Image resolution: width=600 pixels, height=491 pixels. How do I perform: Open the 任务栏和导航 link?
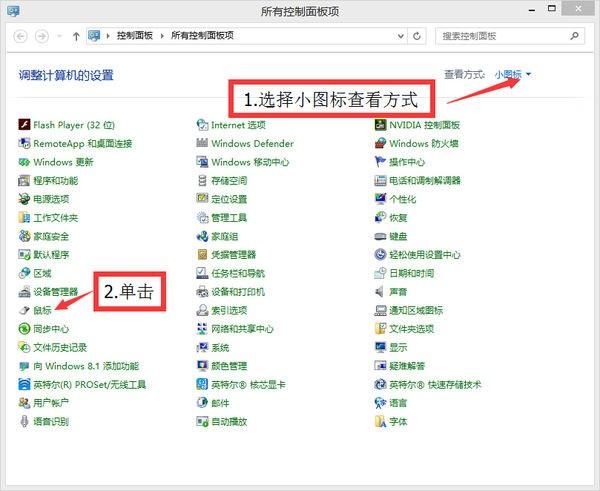click(238, 273)
